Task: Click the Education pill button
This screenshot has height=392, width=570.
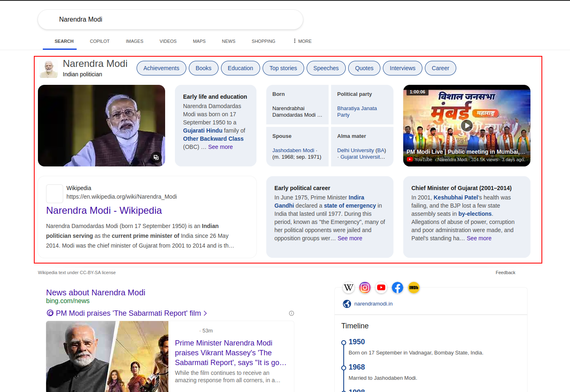Action: [241, 68]
